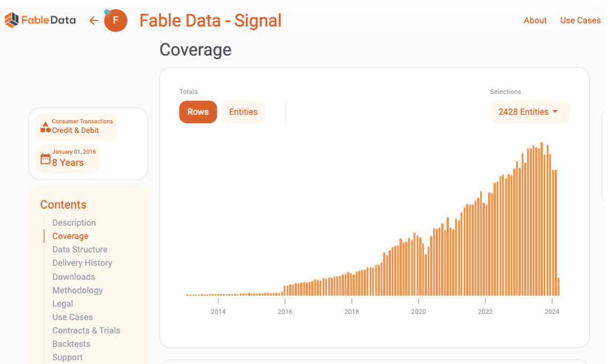Select Coverage in the Contents list
This screenshot has width=610, height=364.
pyautogui.click(x=71, y=236)
